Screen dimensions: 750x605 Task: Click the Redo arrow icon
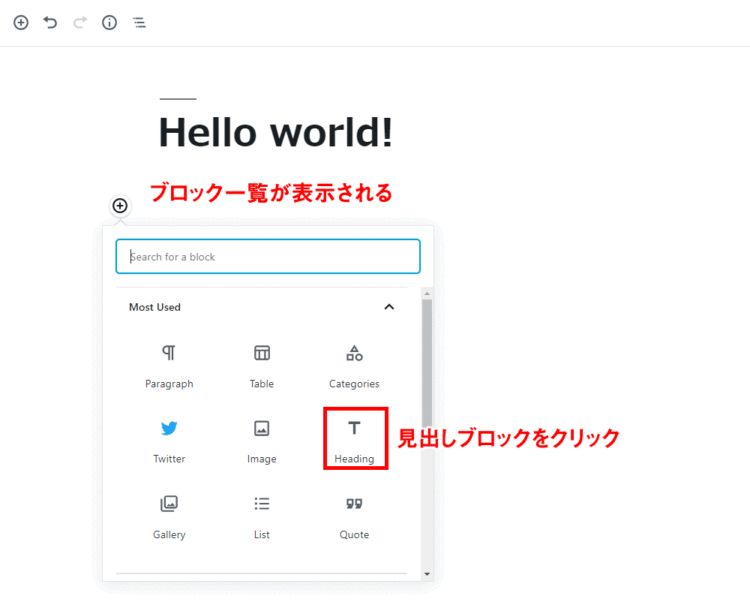click(80, 22)
